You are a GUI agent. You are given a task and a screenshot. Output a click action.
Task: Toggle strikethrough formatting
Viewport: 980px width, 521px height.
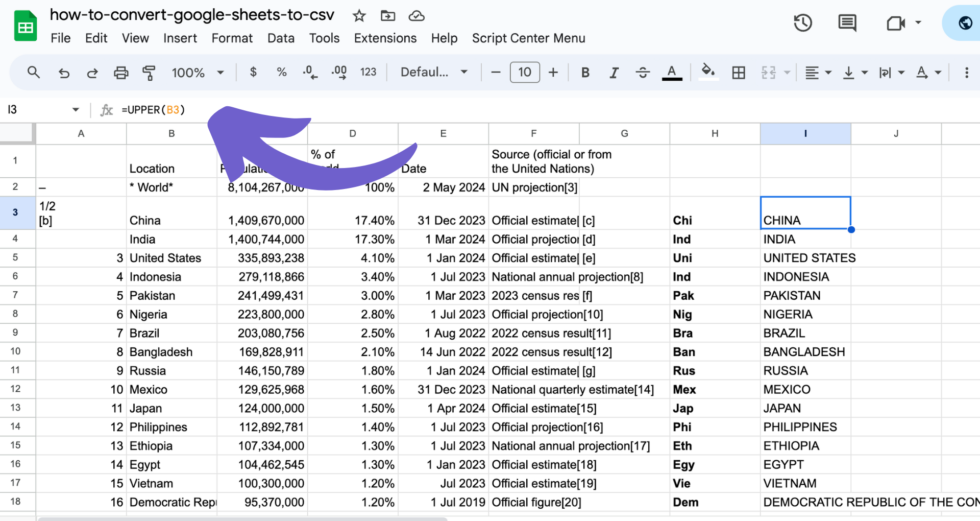click(643, 72)
